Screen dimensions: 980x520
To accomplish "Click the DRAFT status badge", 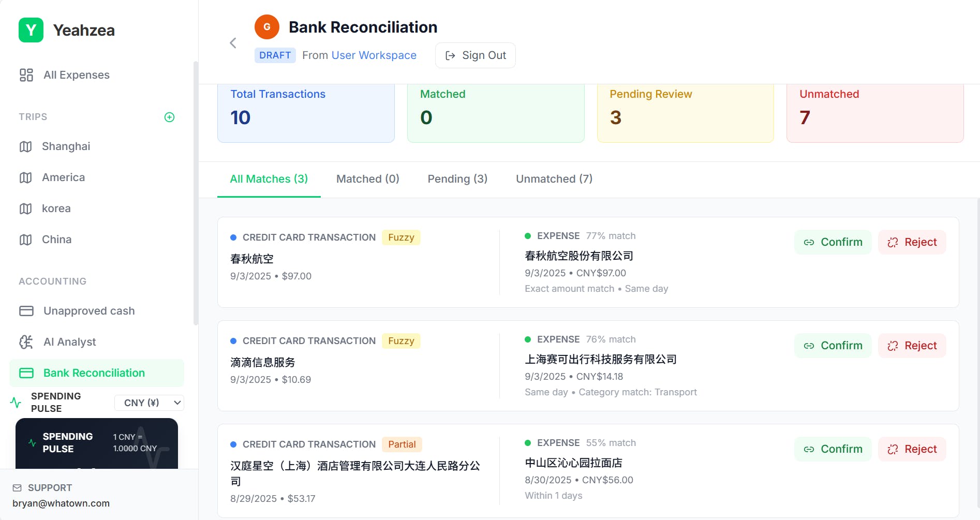I will [x=275, y=55].
